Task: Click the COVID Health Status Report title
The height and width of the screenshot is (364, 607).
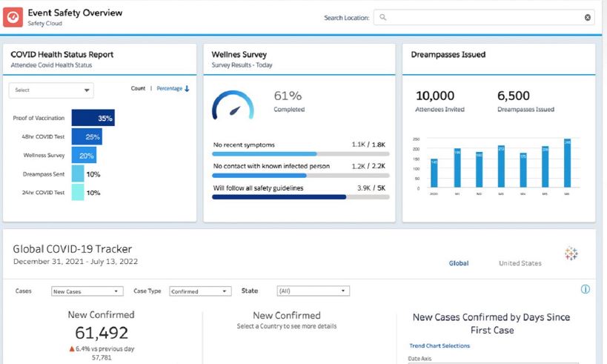Action: (62, 55)
